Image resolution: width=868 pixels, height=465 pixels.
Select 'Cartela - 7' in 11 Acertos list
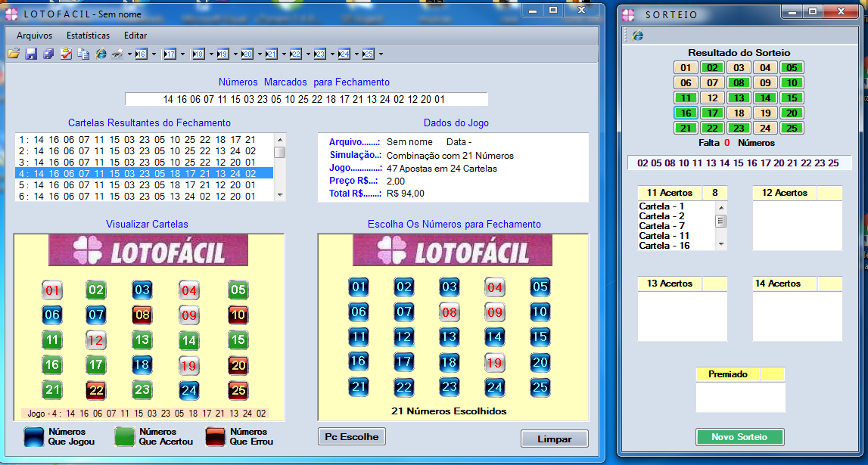click(x=661, y=226)
